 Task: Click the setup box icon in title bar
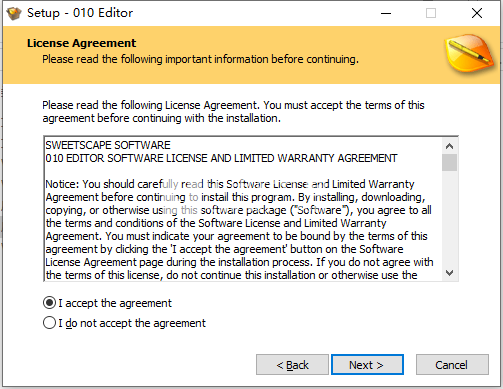(14, 13)
